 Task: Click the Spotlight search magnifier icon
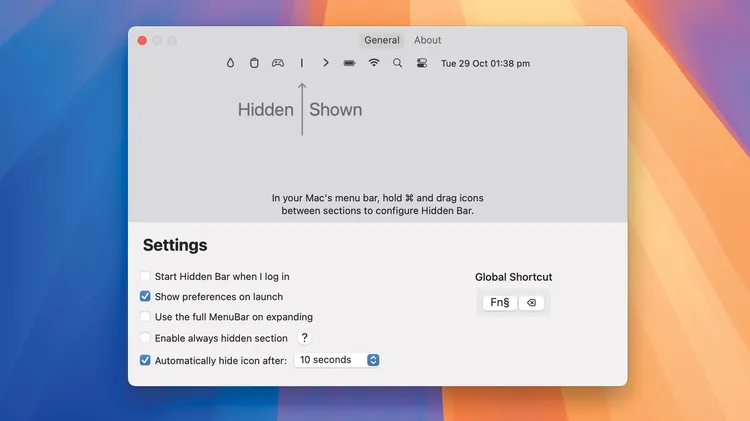[x=397, y=63]
